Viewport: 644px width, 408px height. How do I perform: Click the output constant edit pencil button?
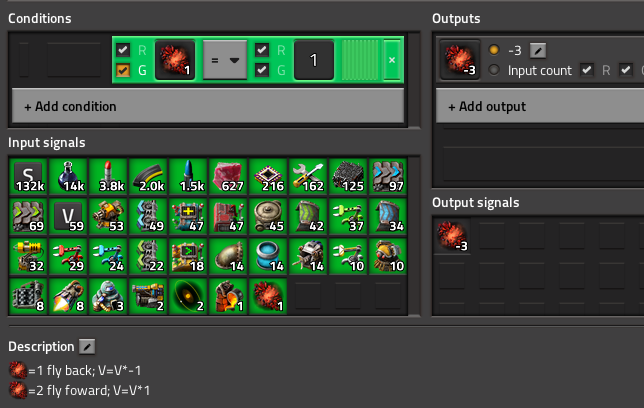point(538,51)
